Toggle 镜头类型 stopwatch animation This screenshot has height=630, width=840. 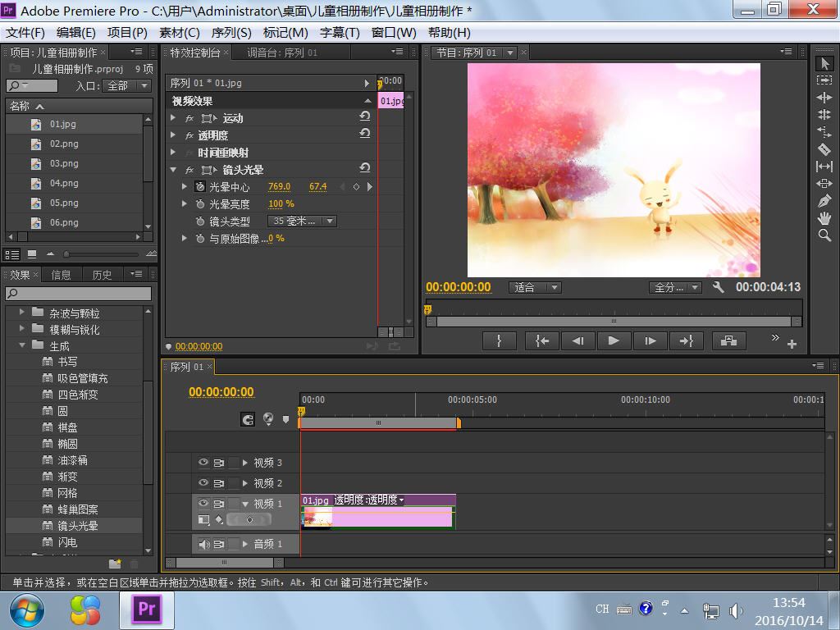pos(200,221)
